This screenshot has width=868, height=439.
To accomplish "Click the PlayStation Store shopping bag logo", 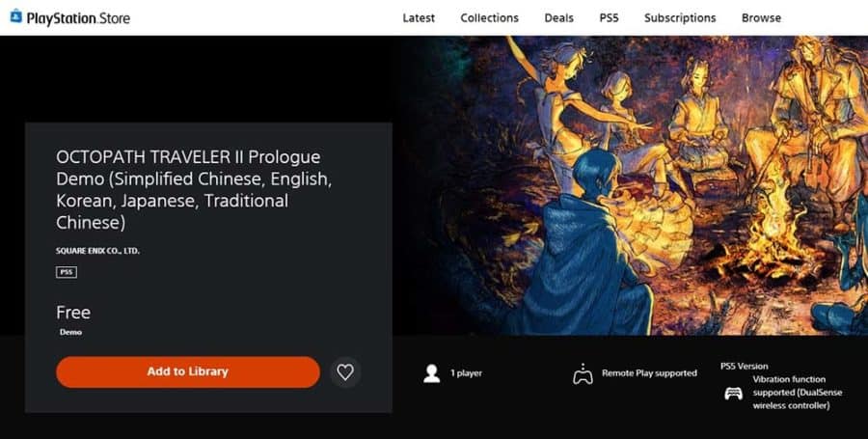I will pyautogui.click(x=16, y=16).
